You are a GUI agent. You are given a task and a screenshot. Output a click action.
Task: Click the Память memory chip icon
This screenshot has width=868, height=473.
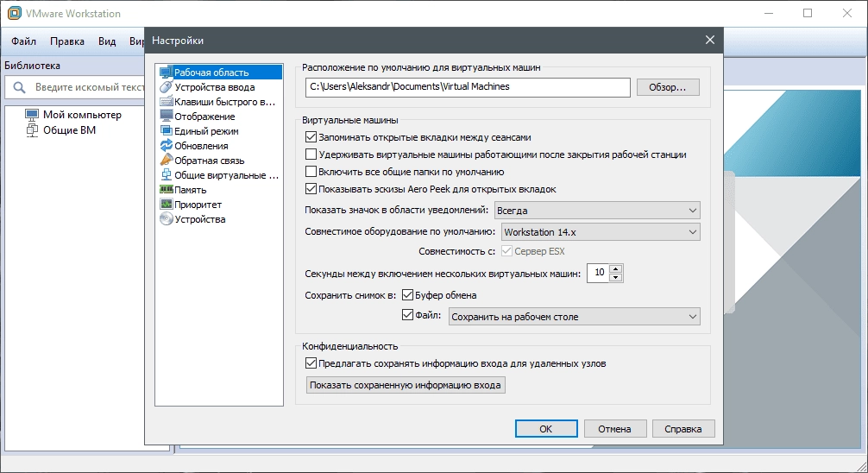166,189
